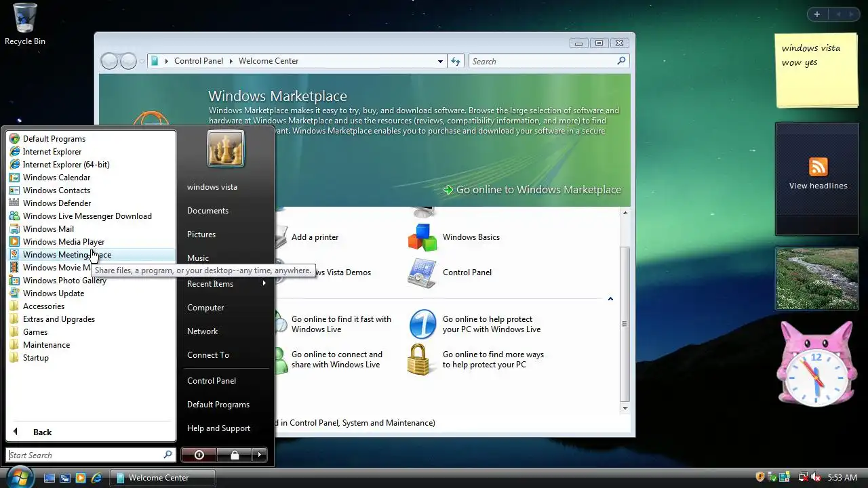Expand the Recent Items submenu arrow

[264, 283]
